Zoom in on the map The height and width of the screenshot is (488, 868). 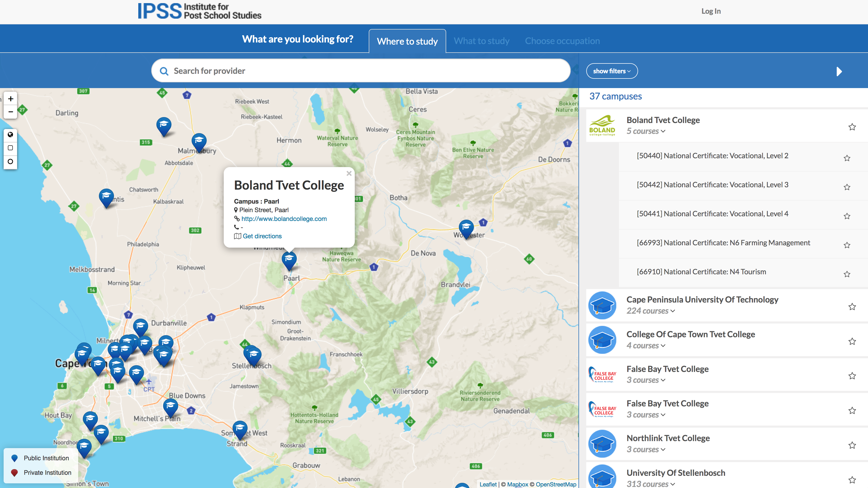coord(10,99)
